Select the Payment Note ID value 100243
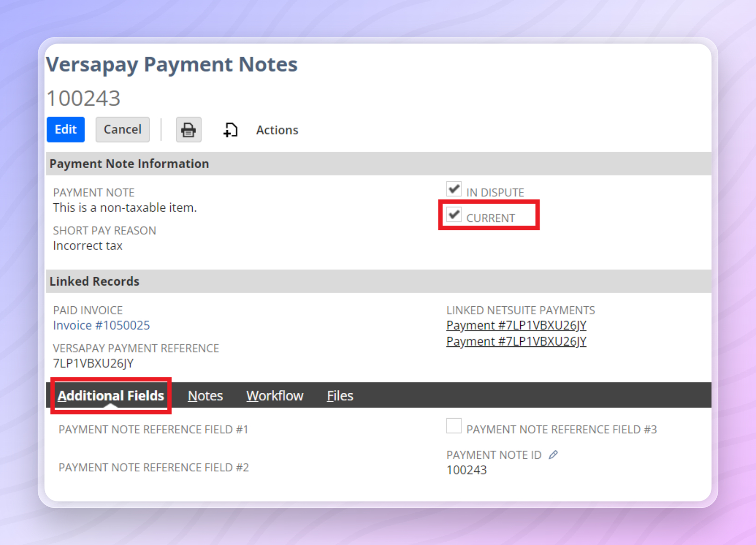 click(x=466, y=470)
